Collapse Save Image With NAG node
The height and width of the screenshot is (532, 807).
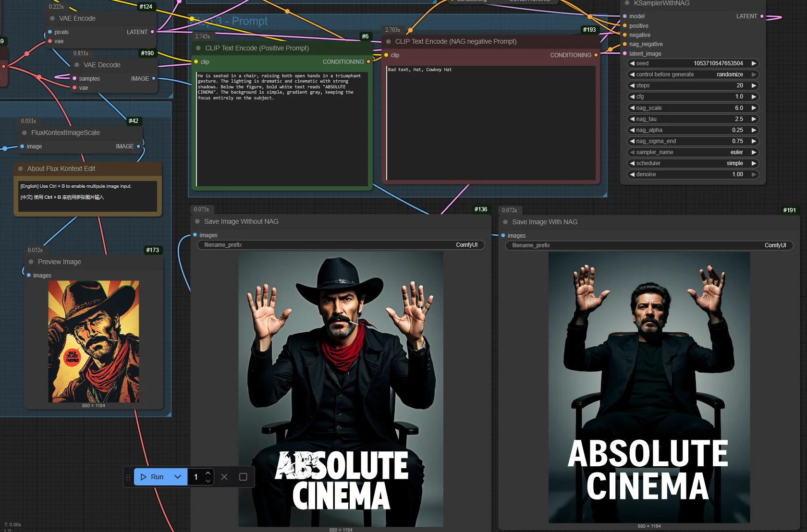505,222
